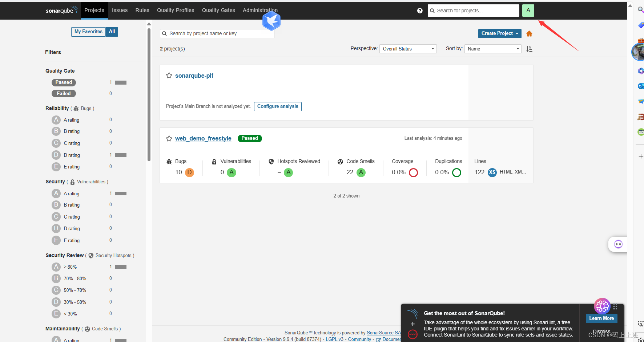
Task: Open the Quality Profiles tab
Action: (x=176, y=10)
